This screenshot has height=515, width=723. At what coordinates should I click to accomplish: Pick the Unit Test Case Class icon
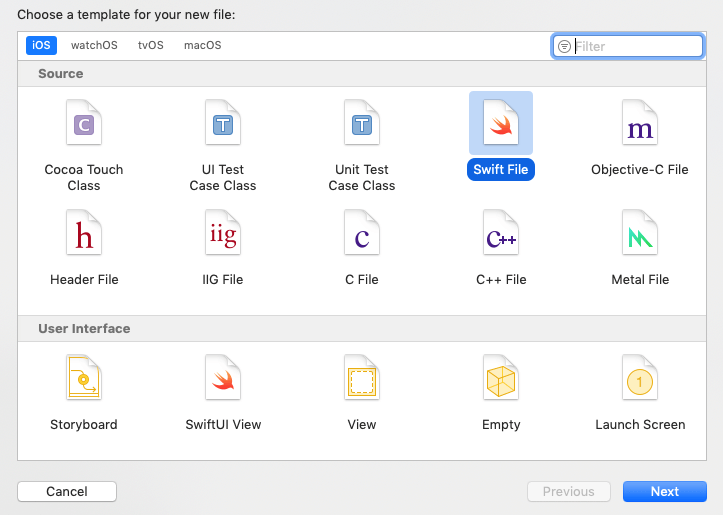coord(361,124)
